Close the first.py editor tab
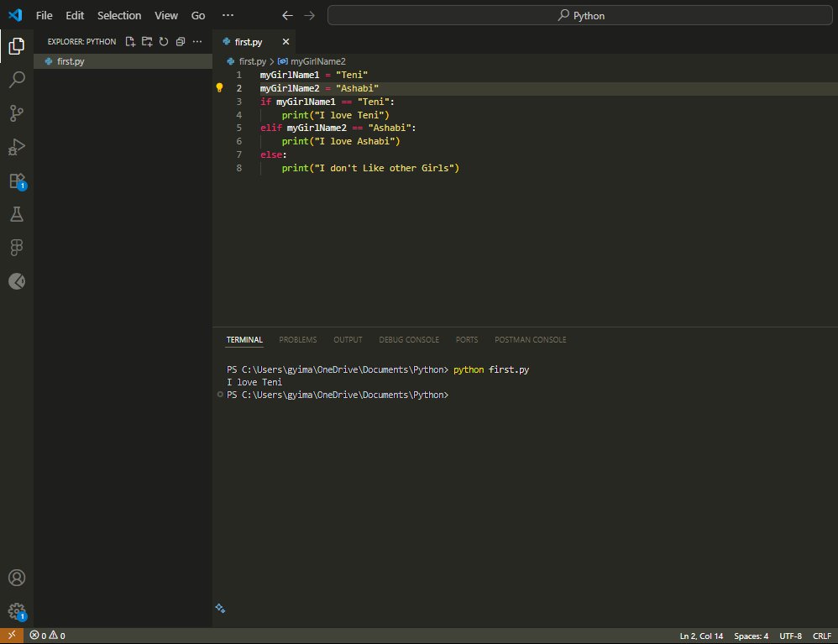 [x=286, y=42]
